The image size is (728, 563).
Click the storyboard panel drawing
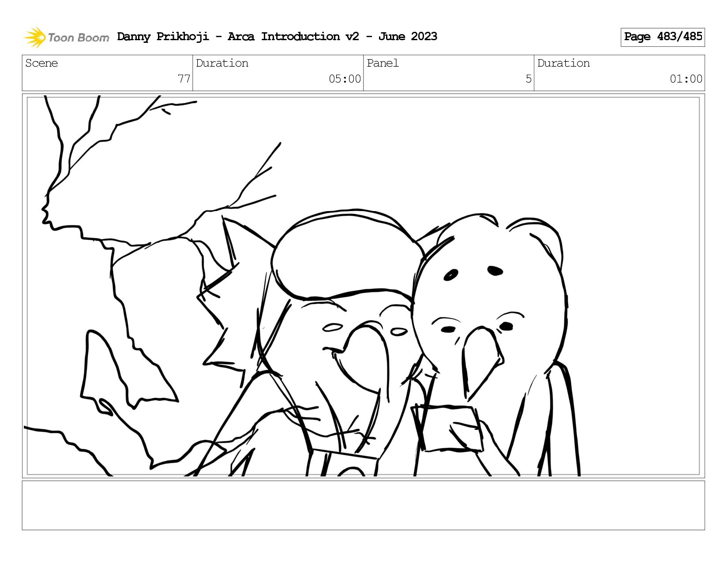pyautogui.click(x=363, y=286)
